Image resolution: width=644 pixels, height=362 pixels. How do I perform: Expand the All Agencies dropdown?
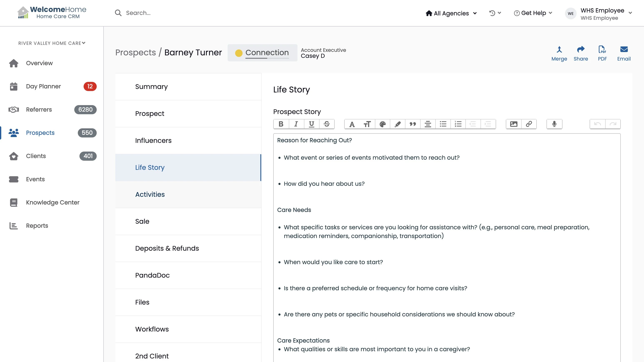pyautogui.click(x=451, y=13)
